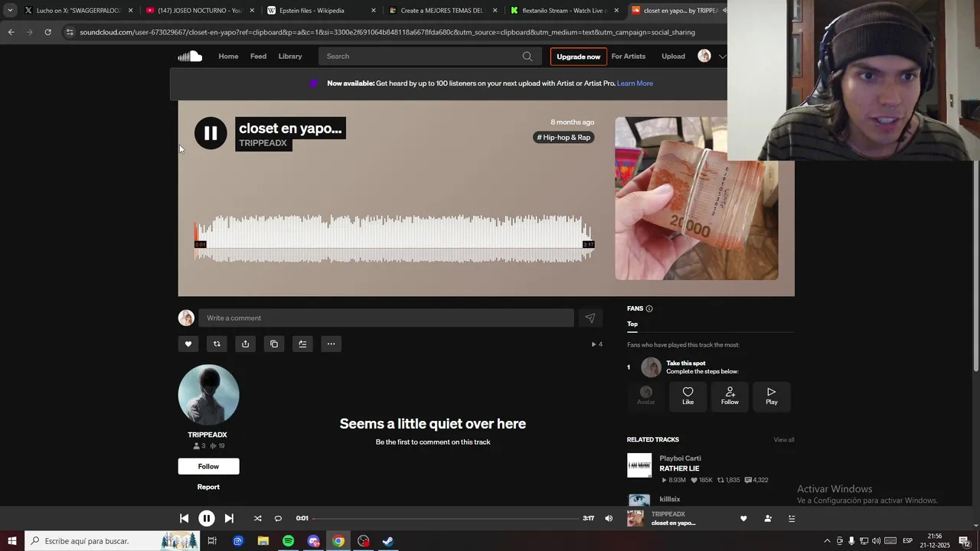Click the Like step under Take this spot
The width and height of the screenshot is (980, 551).
(688, 396)
